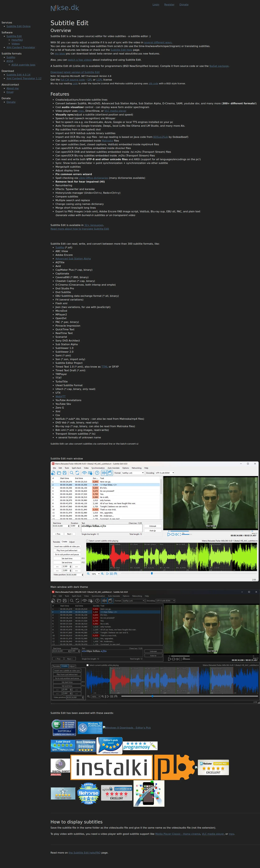Viewport: 260px width, 868px height.
Task: Go to Subtitle Edit in the Software sidebar
Action: point(14,36)
